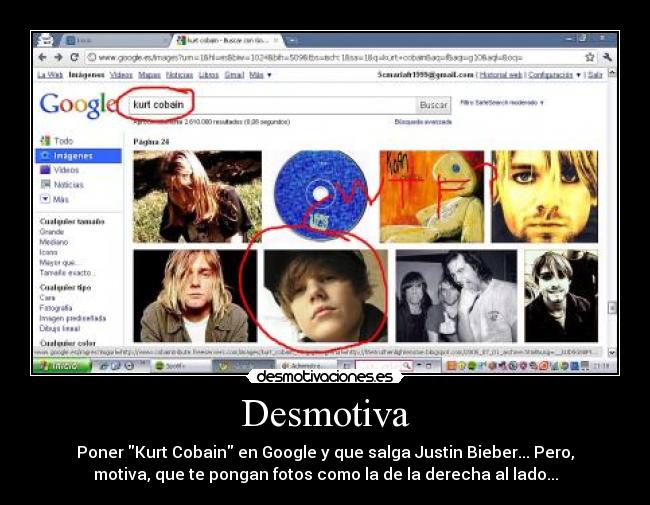Click the taskbar search magnifier icon
The height and width of the screenshot is (505, 650).
pos(407,366)
